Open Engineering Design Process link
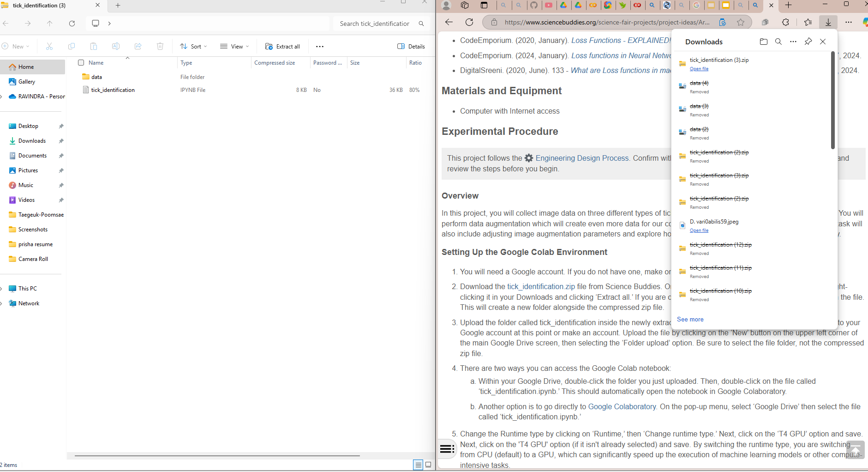Viewport: 868px width, 472px height. (x=582, y=158)
